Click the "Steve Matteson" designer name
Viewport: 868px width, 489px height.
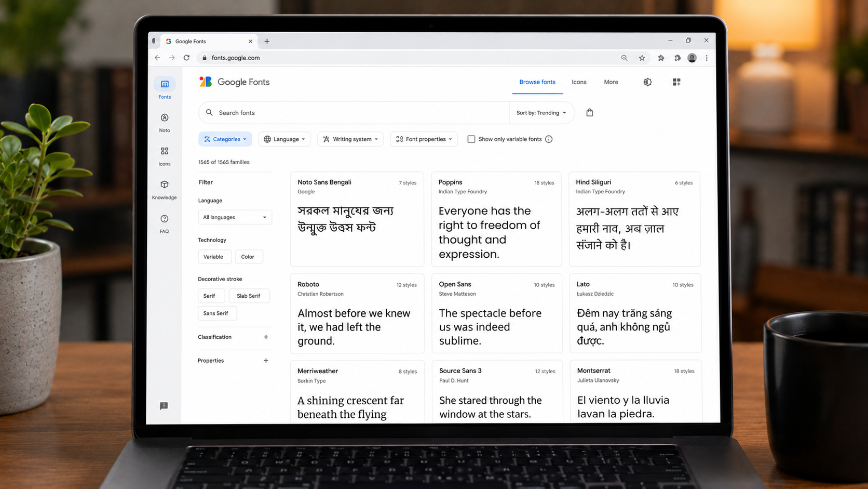tap(457, 294)
